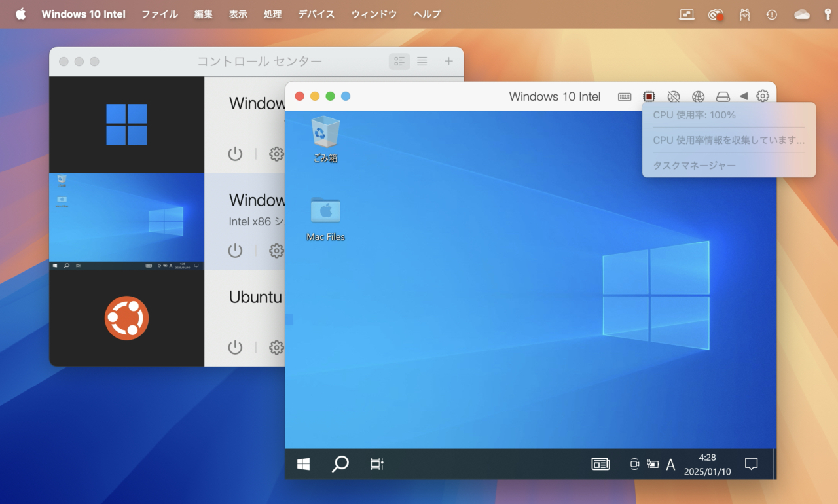Click power icon beside the Windows 11 logo thumbnail
Screen dimensions: 838x504
click(x=235, y=154)
